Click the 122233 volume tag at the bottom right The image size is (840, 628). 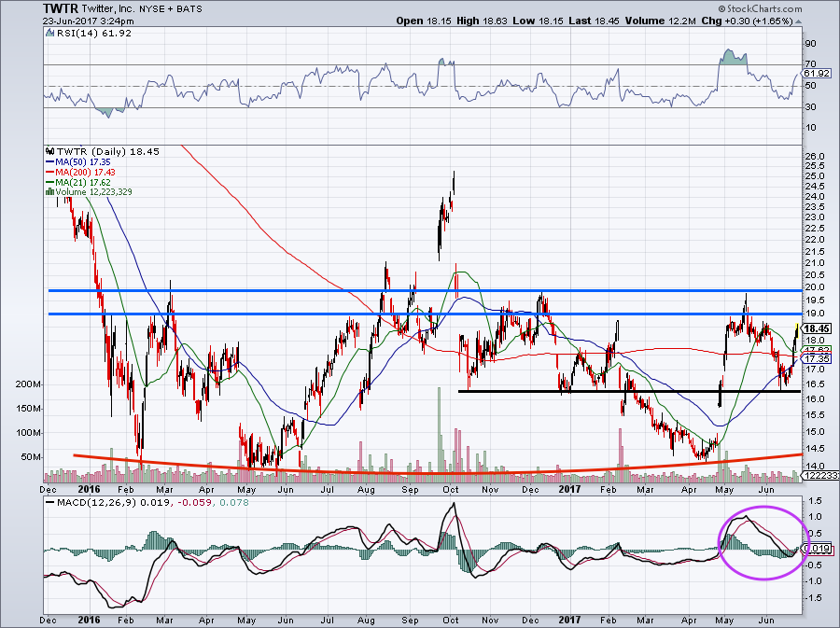821,475
